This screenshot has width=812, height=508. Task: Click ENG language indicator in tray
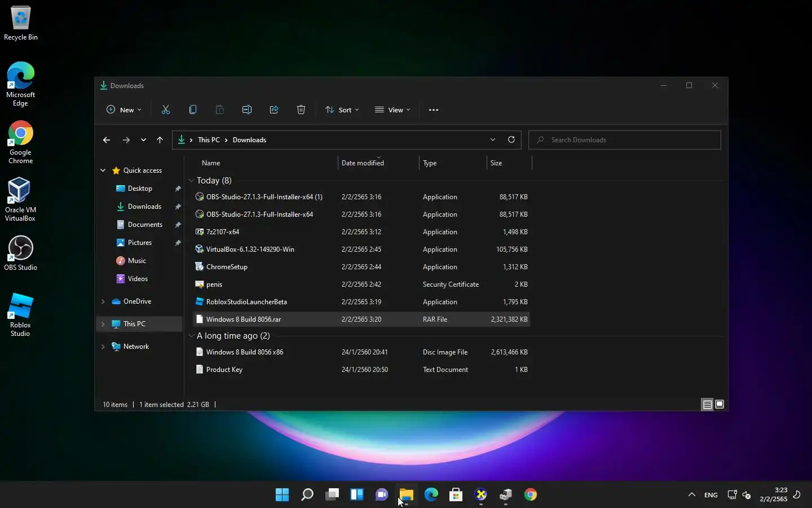[x=711, y=495]
